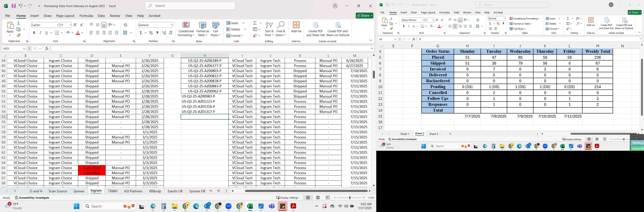Toggle Center alignment in Weekly Report window
644x212 pixels.
[x=455, y=26]
